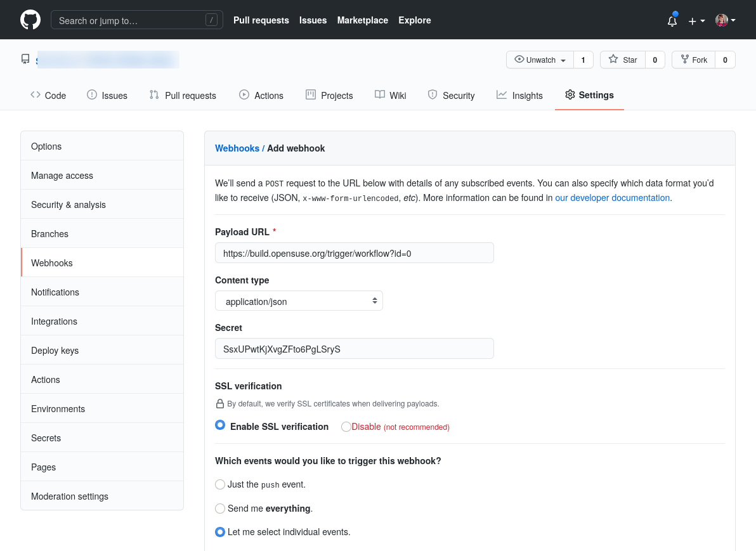Open the notifications bell
The image size is (756, 551).
tap(672, 20)
